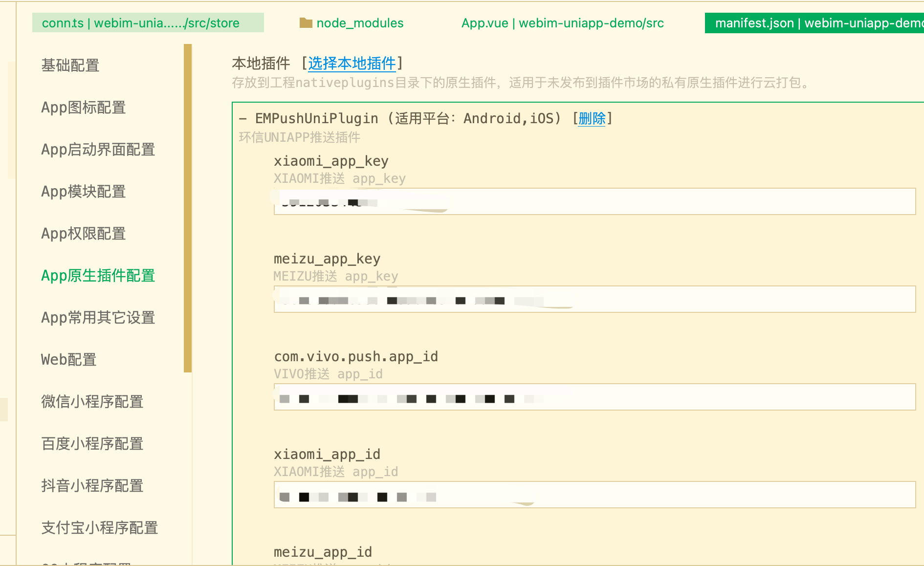Screen dimensions: 924x566
Task: Click the 删除 link for EMPushUniPlugin
Action: click(x=592, y=119)
